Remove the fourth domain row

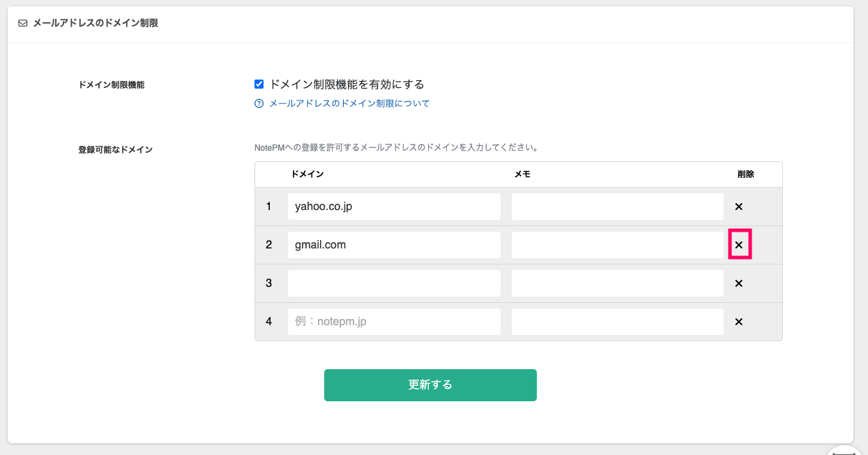pyautogui.click(x=738, y=321)
